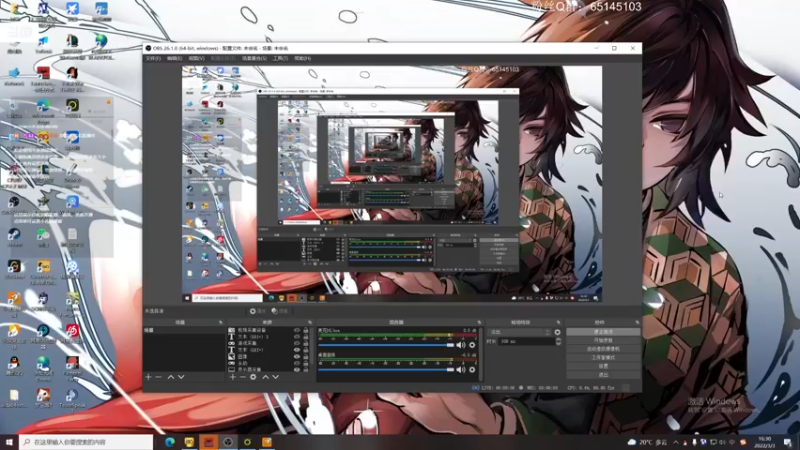
Task: Move source down using the Sources panel down arrow
Action: pos(276,377)
